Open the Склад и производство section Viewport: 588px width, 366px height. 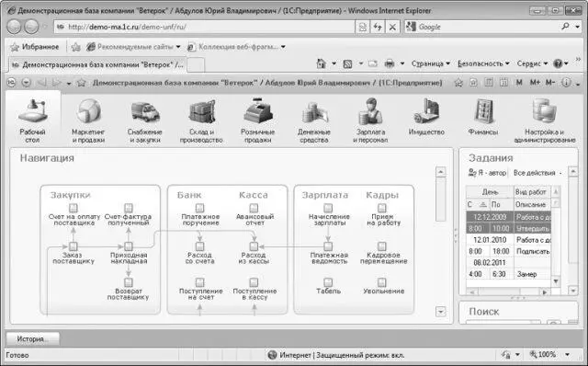pyautogui.click(x=201, y=120)
